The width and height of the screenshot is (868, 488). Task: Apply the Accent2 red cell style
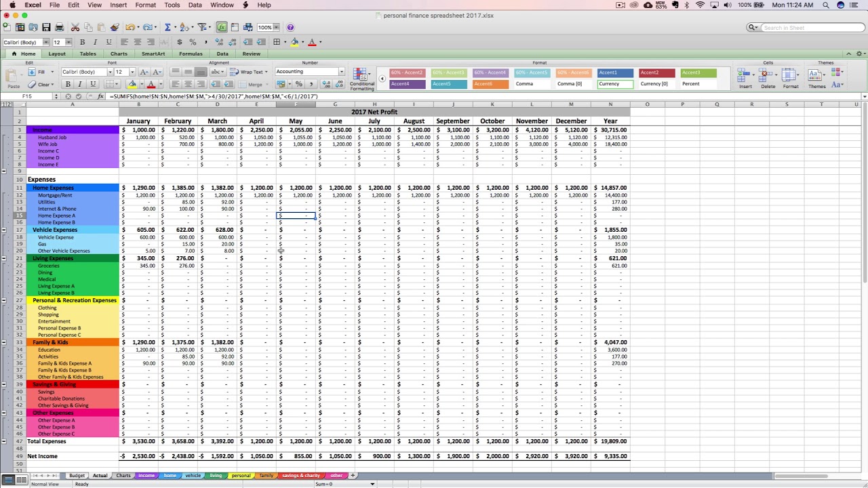tap(656, 73)
